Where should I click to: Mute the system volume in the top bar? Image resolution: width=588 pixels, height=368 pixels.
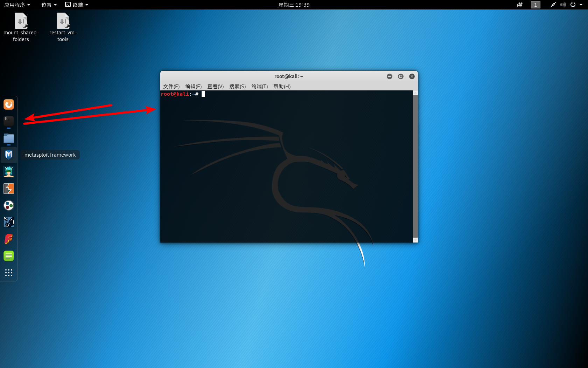(562, 5)
